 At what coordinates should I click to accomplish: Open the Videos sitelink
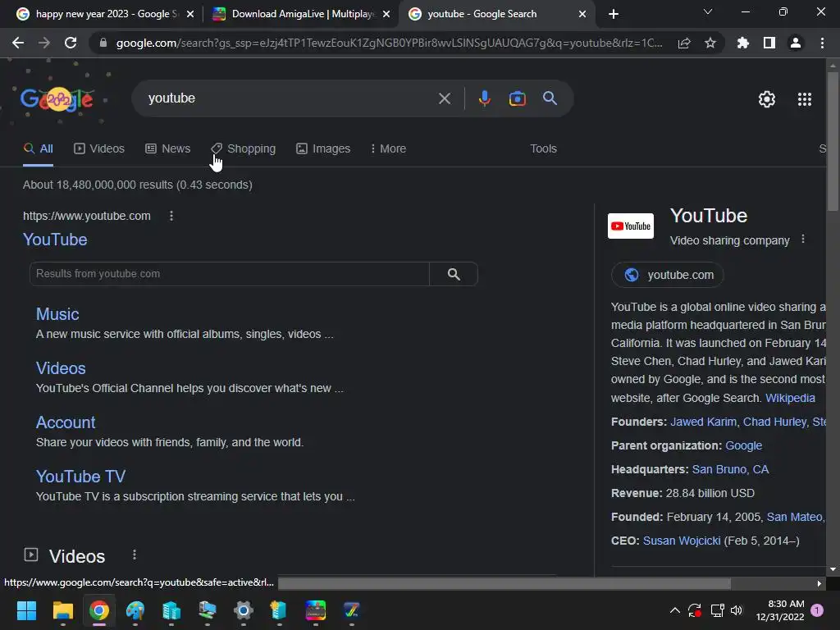click(x=61, y=368)
